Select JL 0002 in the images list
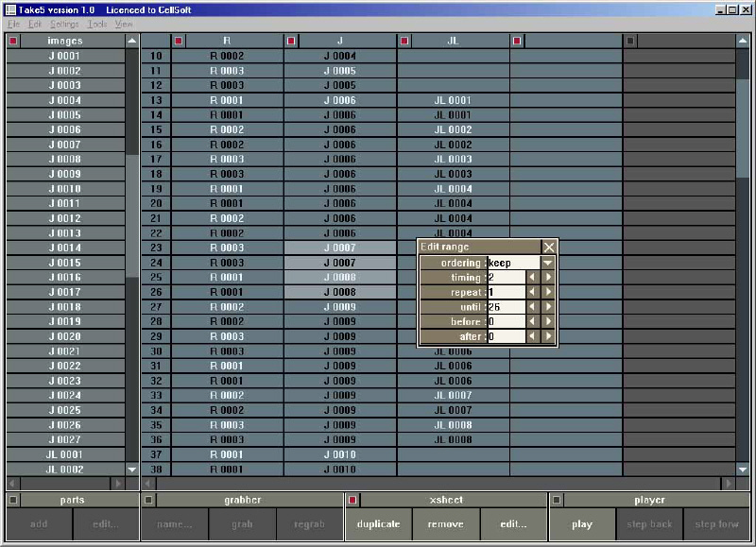Viewport: 756px width, 547px height. coord(65,469)
